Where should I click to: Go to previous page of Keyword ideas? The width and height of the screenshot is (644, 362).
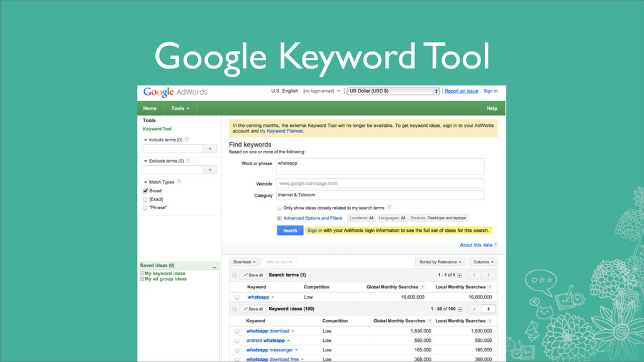point(474,309)
